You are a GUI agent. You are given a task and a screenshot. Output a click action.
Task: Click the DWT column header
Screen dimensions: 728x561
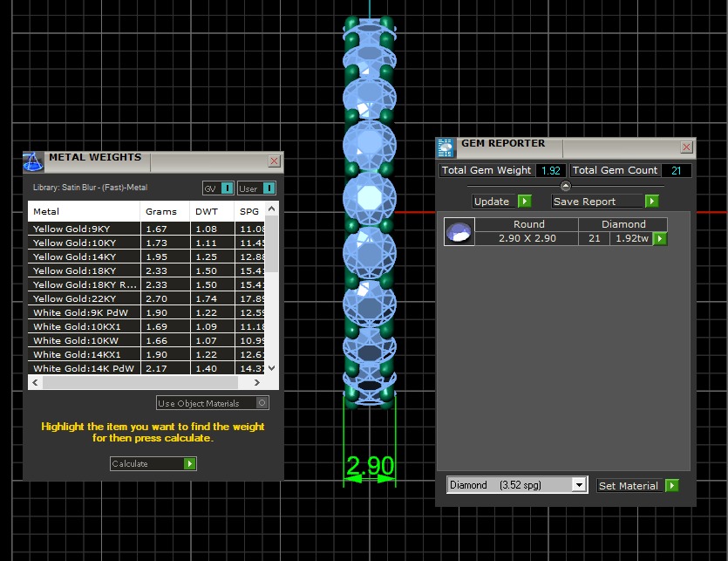[211, 211]
